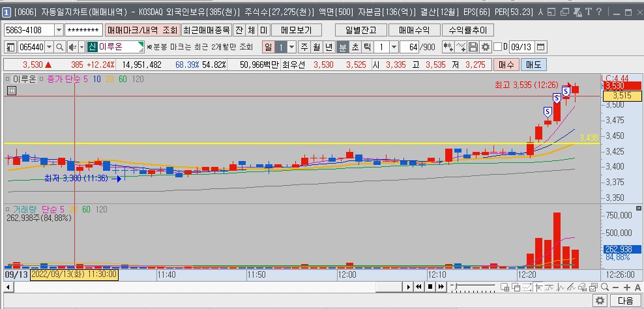
Task: Click the speaker sound icon
Action: click(72, 47)
